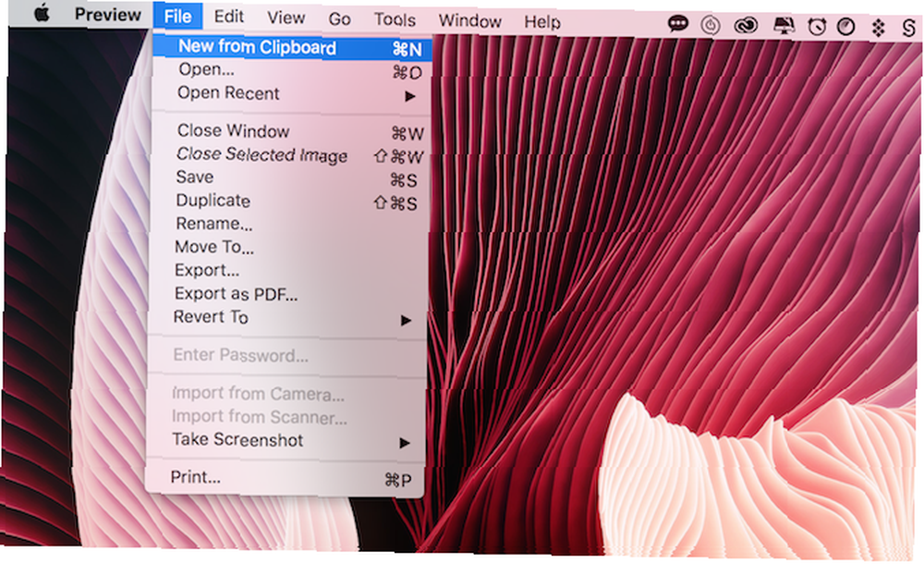Open the alarm clock menu bar icon

[817, 27]
